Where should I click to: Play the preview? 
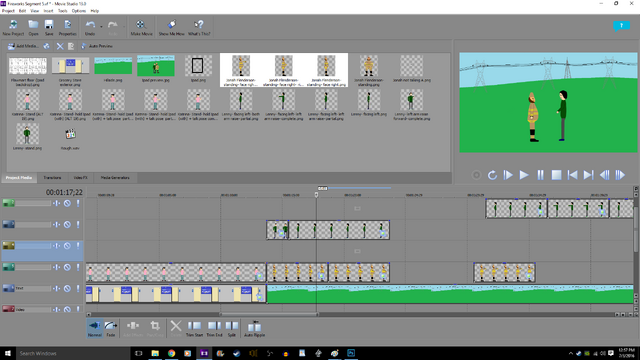[524, 175]
